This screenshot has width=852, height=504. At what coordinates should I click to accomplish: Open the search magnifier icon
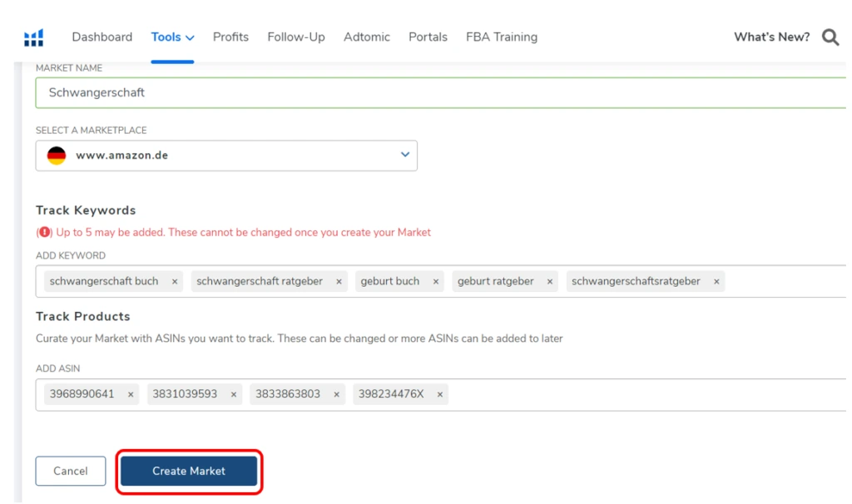pyautogui.click(x=830, y=37)
